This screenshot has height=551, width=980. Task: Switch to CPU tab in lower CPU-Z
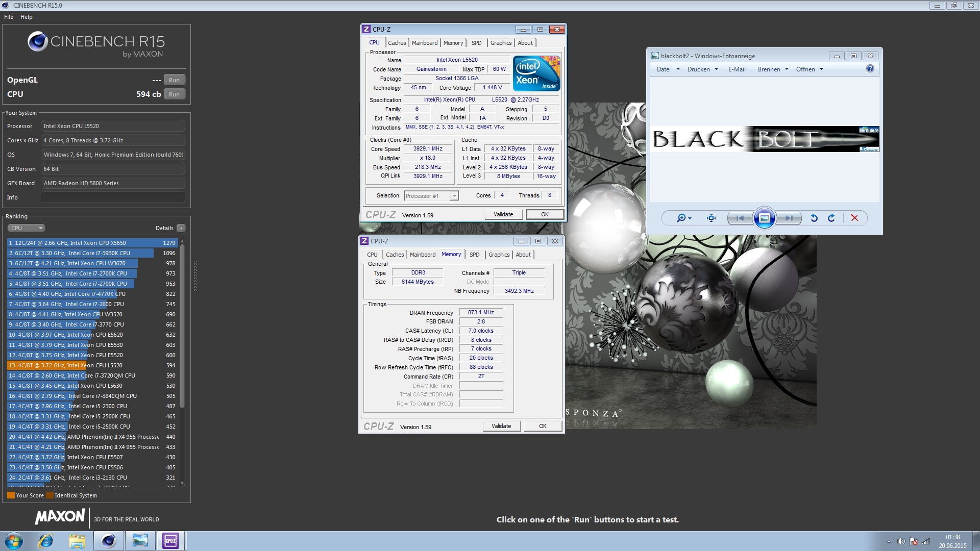tap(372, 255)
